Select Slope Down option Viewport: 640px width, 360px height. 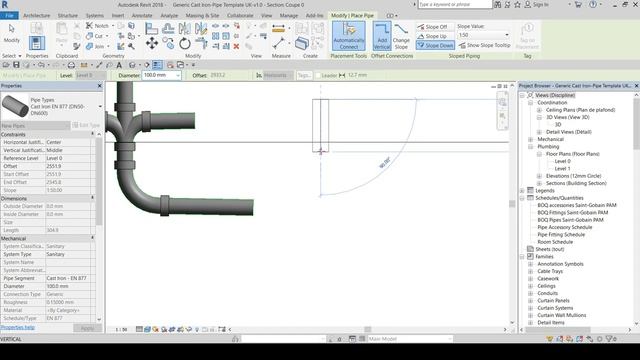435,46
